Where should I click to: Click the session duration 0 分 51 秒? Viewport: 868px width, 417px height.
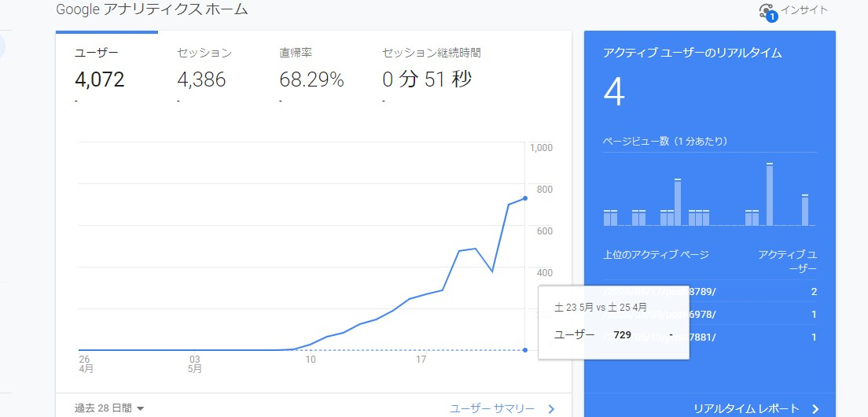click(x=427, y=79)
